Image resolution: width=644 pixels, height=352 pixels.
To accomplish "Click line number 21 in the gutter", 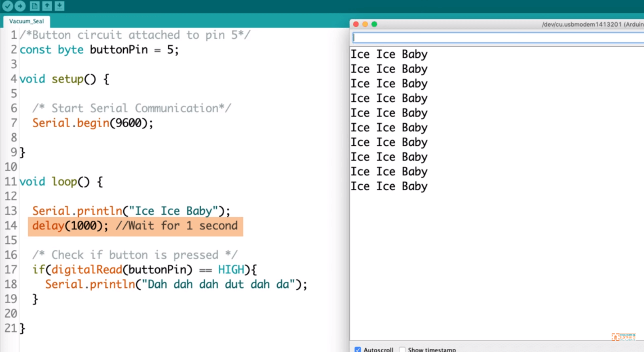I will coord(11,328).
